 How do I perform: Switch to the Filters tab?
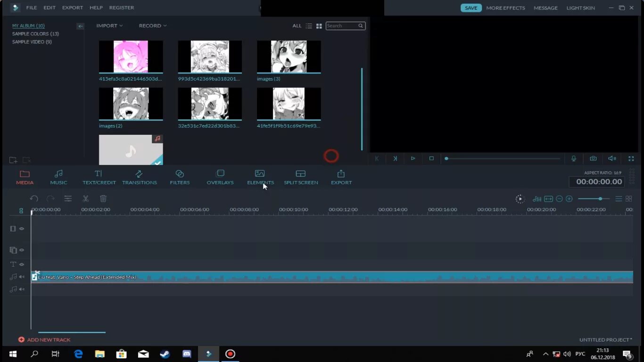pyautogui.click(x=180, y=178)
